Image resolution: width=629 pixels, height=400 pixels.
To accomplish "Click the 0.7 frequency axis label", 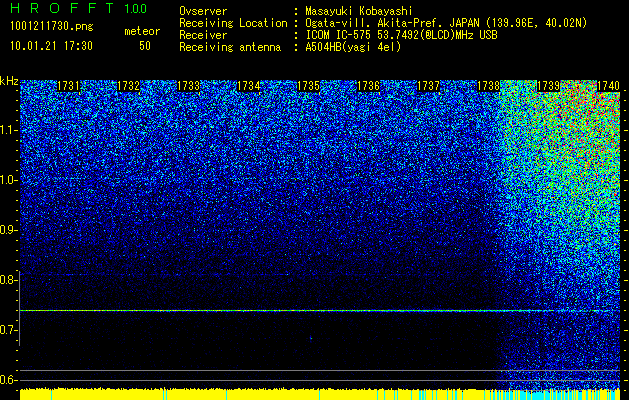I will tap(7, 330).
